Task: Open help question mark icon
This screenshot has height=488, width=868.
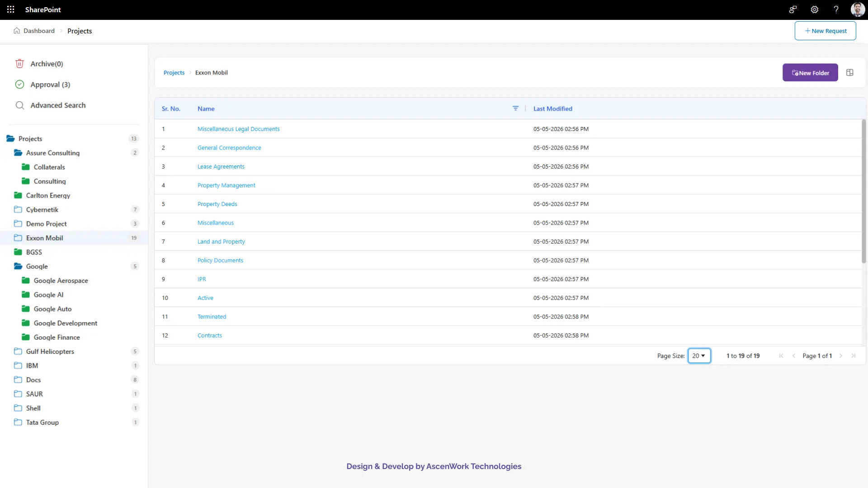Action: [x=836, y=9]
